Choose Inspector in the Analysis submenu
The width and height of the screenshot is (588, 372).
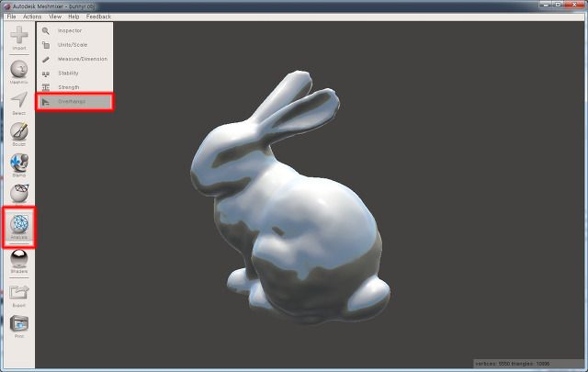[x=74, y=30]
